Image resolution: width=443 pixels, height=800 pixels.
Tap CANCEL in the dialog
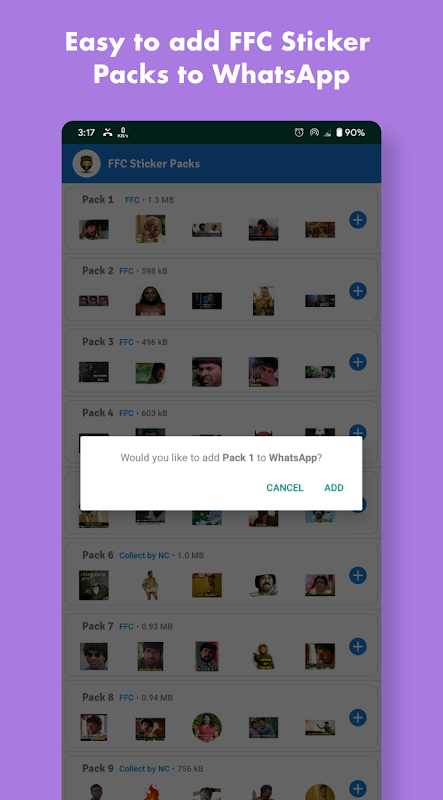[285, 488]
